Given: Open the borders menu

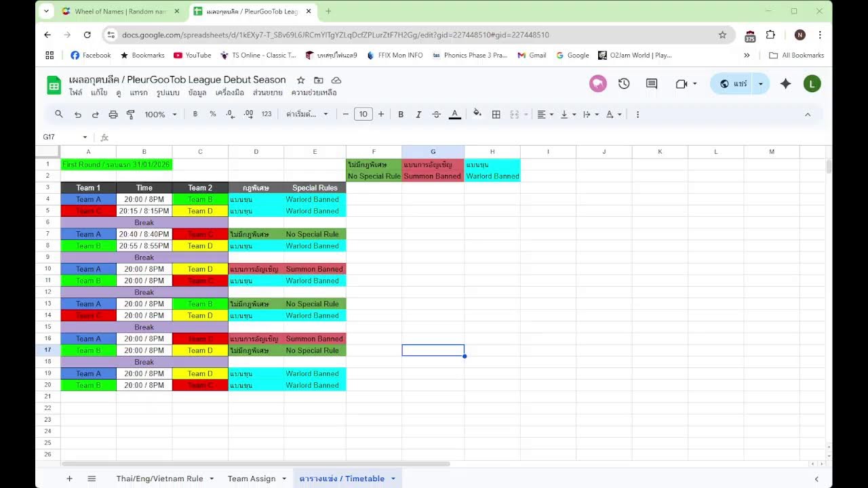Looking at the screenshot, I should (x=496, y=115).
